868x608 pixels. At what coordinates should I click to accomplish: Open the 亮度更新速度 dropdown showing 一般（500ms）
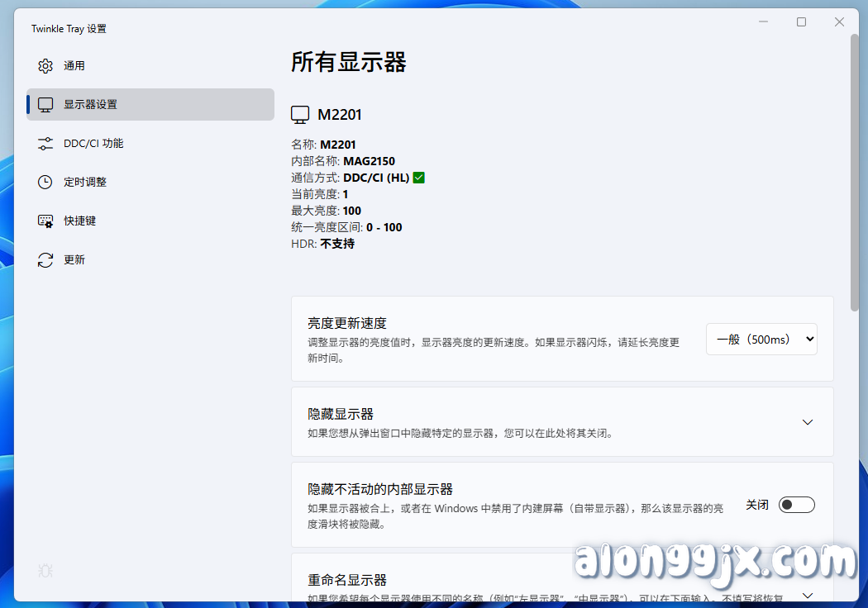(761, 340)
